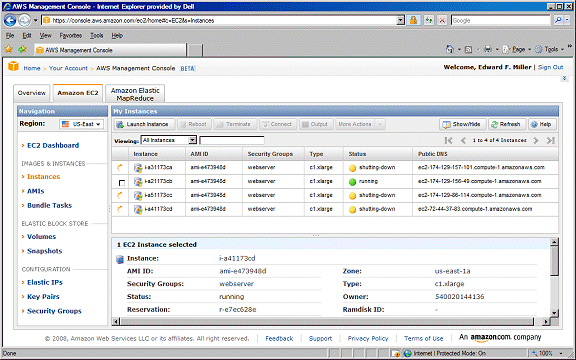Image resolution: width=576 pixels, height=360 pixels.
Task: Toggle checkbox for instance i-a21173cb
Action: click(x=122, y=182)
